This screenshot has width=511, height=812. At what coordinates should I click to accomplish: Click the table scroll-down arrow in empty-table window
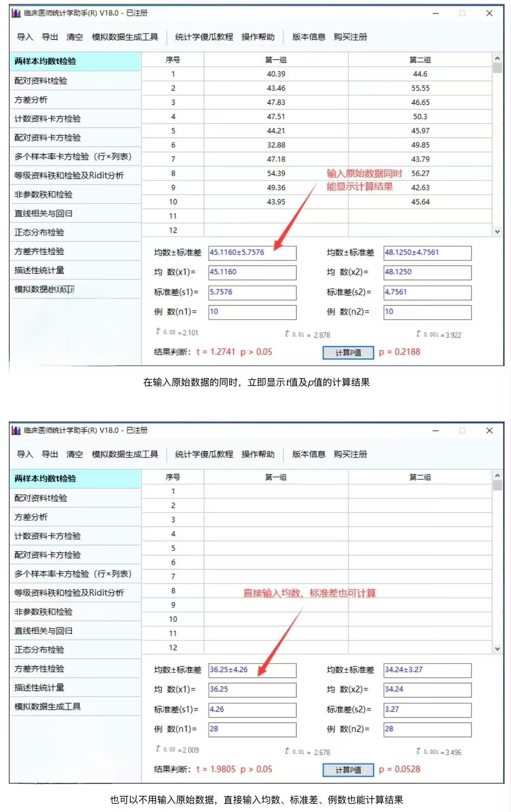point(497,649)
